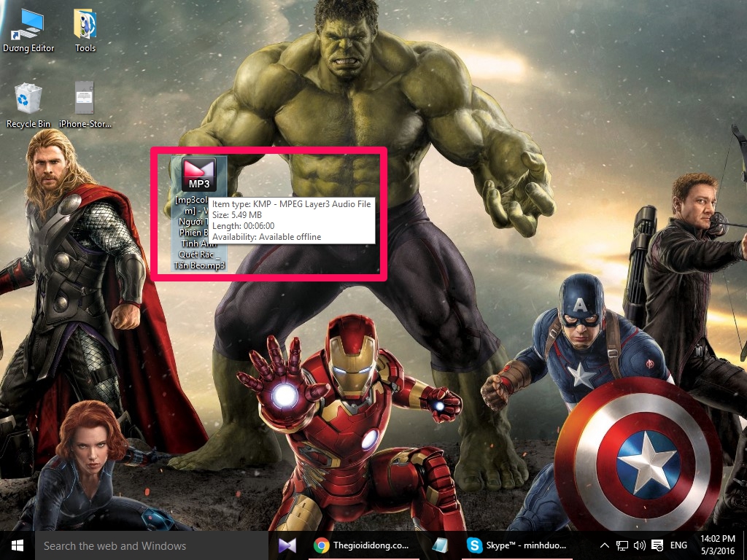Select the KMP MP3 file icon
747x560 pixels.
(199, 174)
